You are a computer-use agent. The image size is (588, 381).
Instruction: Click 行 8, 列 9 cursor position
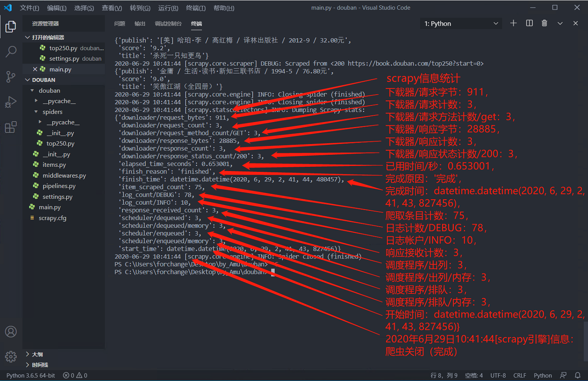(444, 375)
